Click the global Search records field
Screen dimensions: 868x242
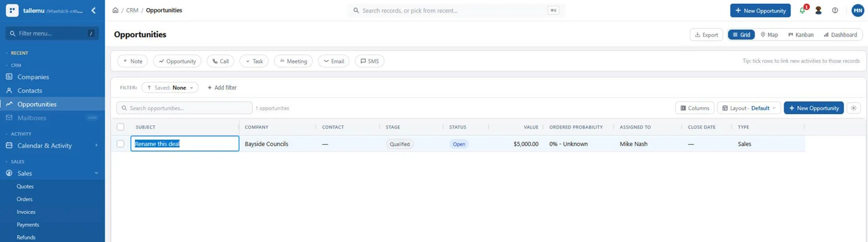click(x=456, y=11)
